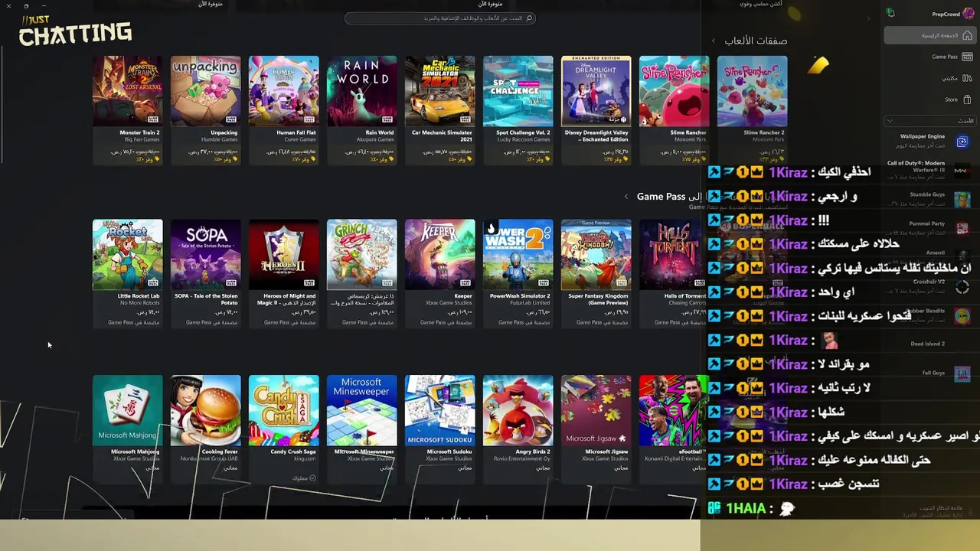
Task: Open Rubber Bandits icon in sidebar
Action: pos(962,316)
